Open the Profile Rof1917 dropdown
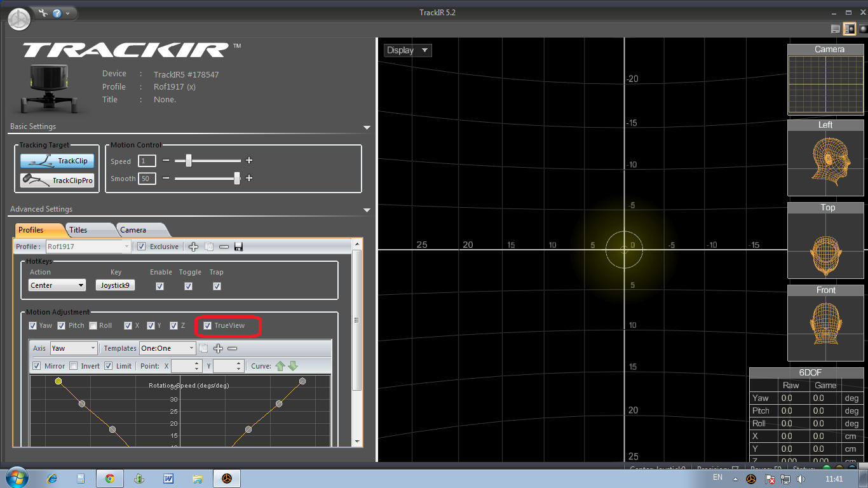868x488 pixels. (88, 247)
